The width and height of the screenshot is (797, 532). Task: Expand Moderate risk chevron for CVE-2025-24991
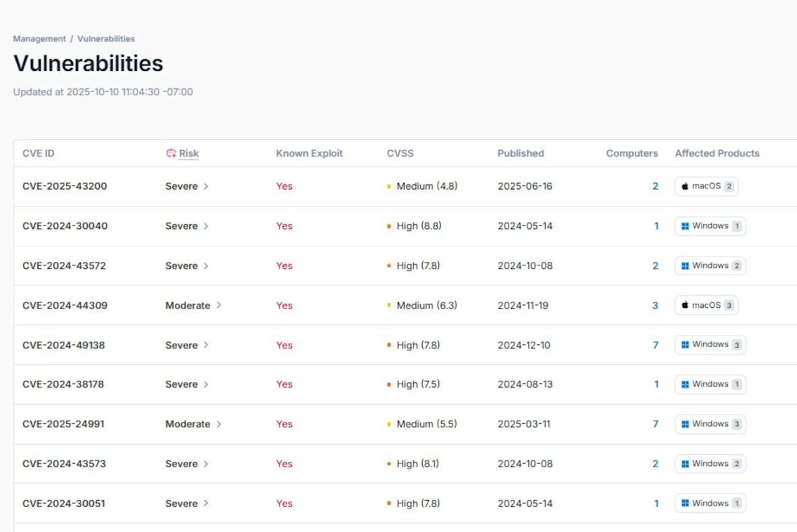click(x=219, y=424)
